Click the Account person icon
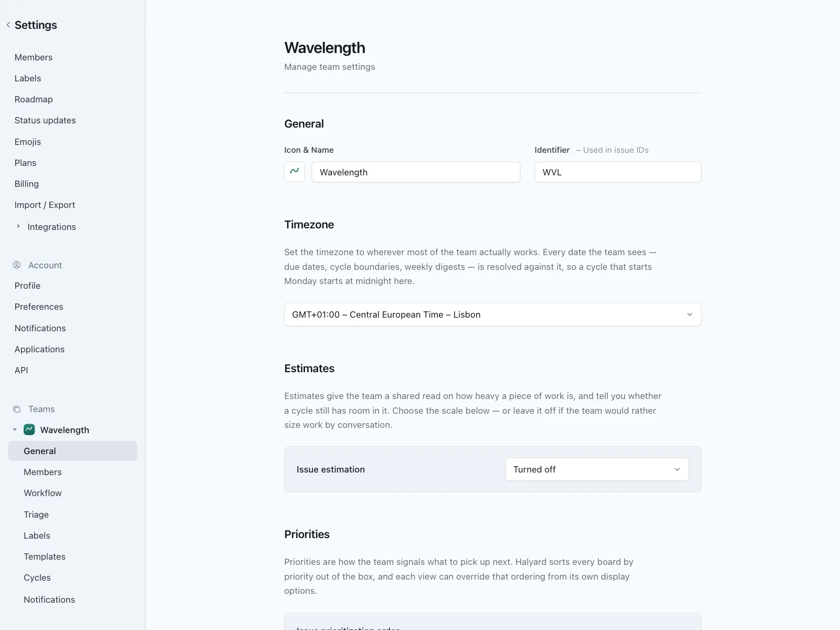 point(17,265)
